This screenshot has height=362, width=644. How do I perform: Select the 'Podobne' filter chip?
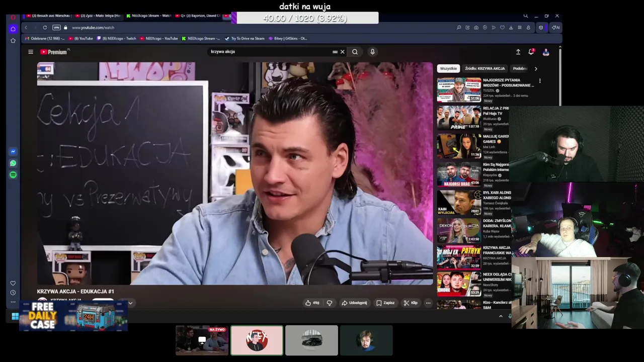[x=520, y=68]
